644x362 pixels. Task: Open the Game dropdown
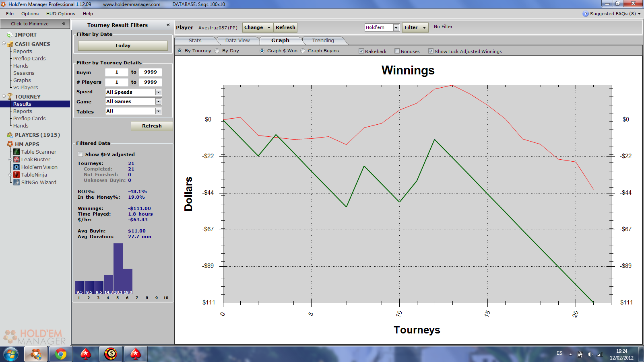[158, 102]
